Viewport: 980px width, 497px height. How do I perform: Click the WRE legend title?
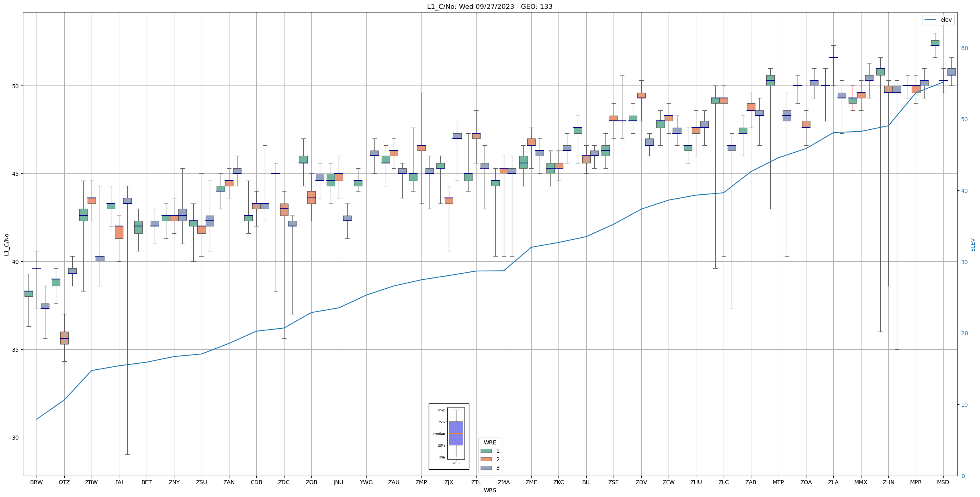tap(490, 442)
